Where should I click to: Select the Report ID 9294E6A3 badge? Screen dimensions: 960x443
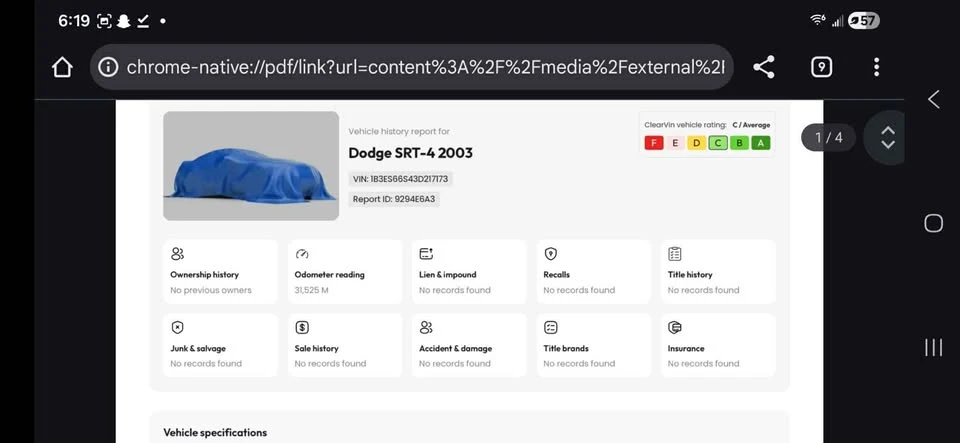[x=394, y=199]
